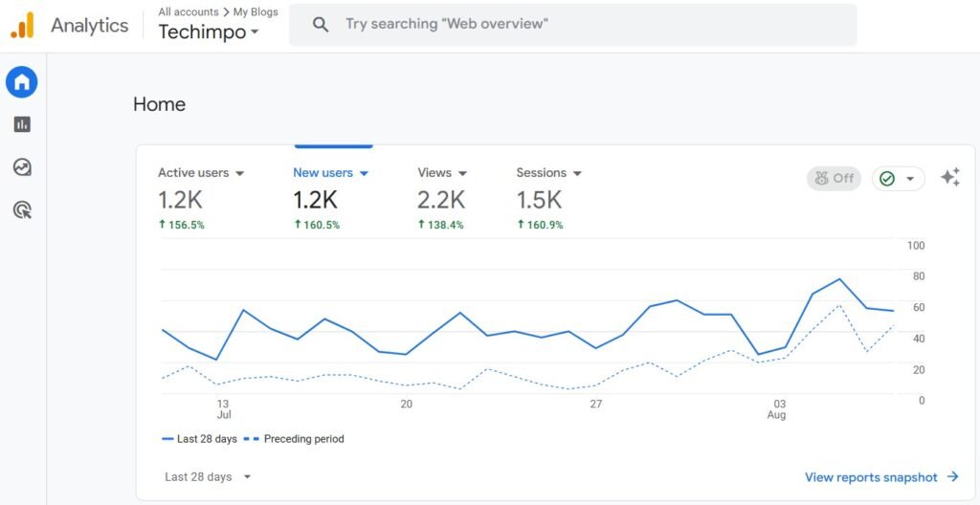Click the green checkmark data quality icon
Image resolution: width=980 pixels, height=505 pixels.
[x=887, y=179]
